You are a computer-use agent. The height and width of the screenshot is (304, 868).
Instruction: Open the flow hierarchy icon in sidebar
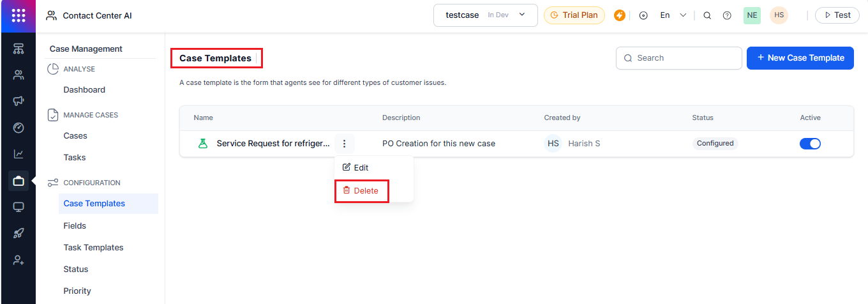(18, 49)
